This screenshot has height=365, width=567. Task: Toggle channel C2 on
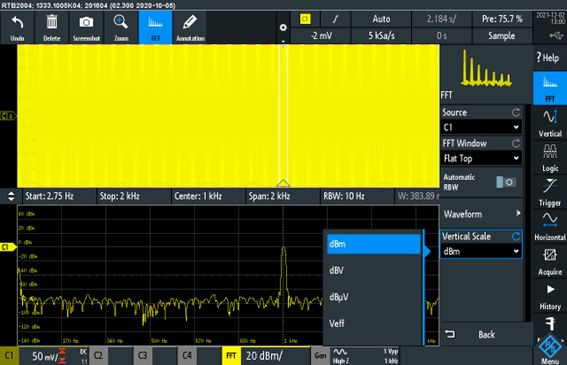tap(98, 356)
